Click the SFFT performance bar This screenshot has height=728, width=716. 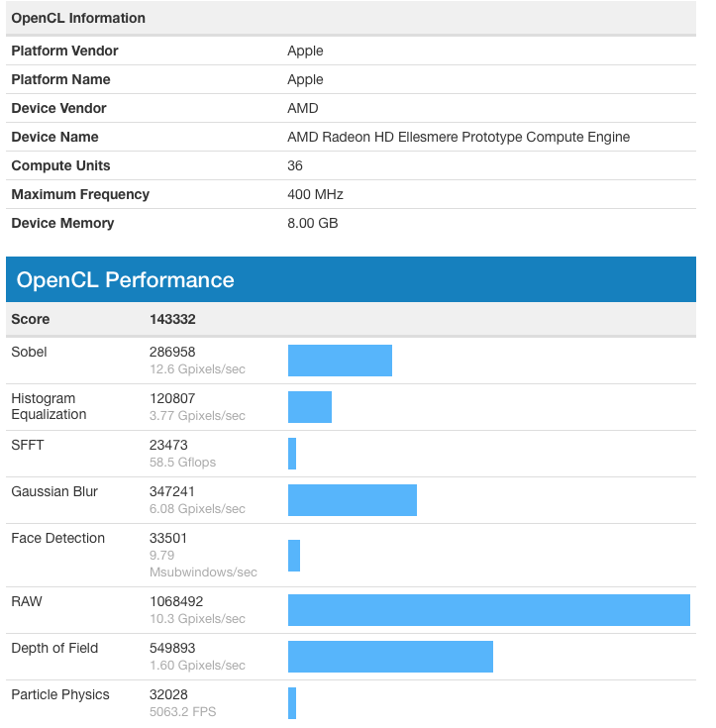click(x=292, y=454)
